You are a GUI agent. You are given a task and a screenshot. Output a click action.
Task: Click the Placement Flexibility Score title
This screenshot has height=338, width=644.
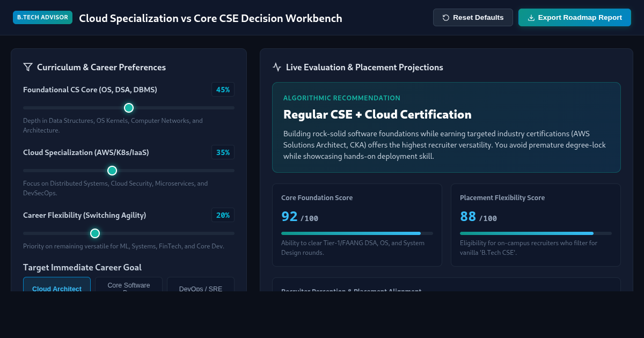[502, 197]
